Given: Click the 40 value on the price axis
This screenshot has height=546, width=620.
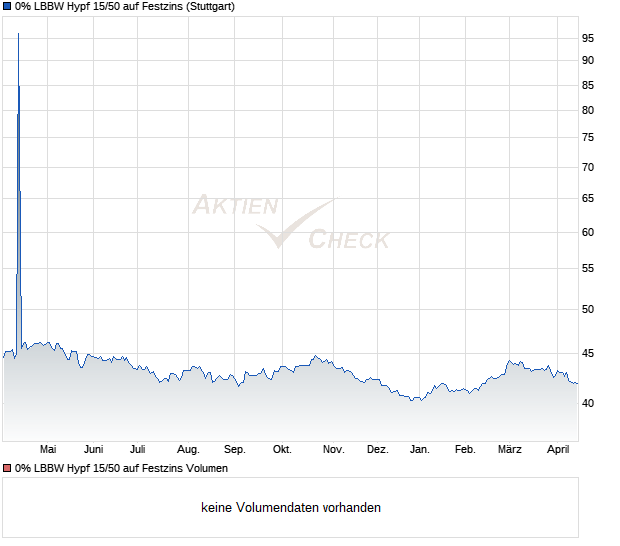Looking at the screenshot, I should [x=588, y=403].
